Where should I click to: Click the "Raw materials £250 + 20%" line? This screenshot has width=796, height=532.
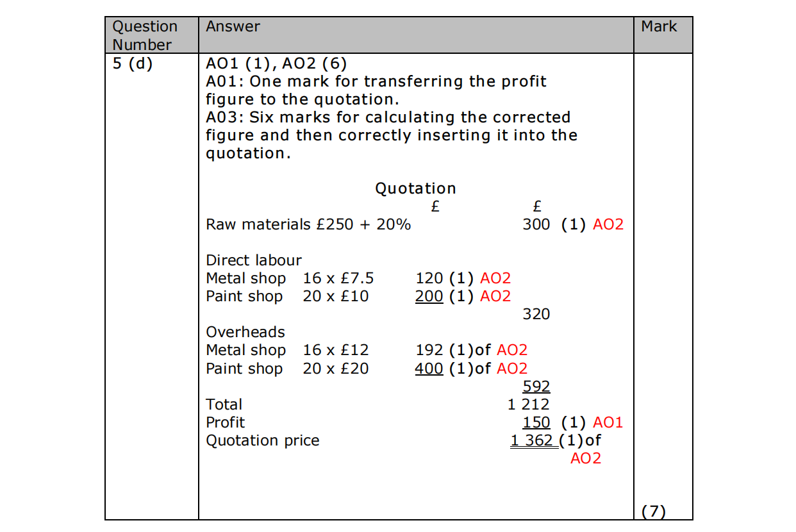coord(308,224)
